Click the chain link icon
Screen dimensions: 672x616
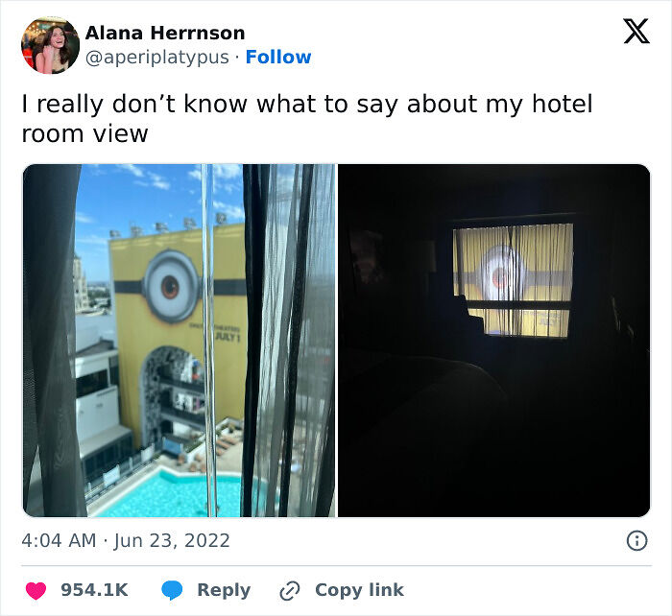pos(290,591)
